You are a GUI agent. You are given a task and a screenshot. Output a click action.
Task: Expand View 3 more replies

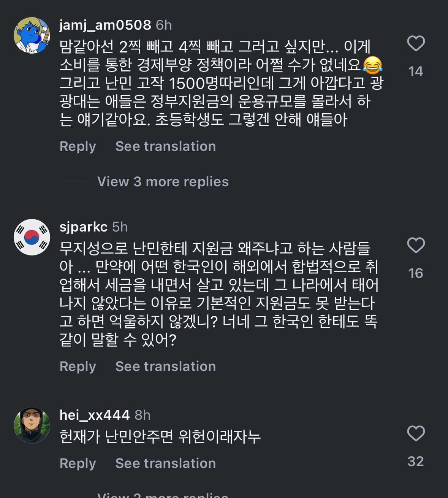click(163, 182)
